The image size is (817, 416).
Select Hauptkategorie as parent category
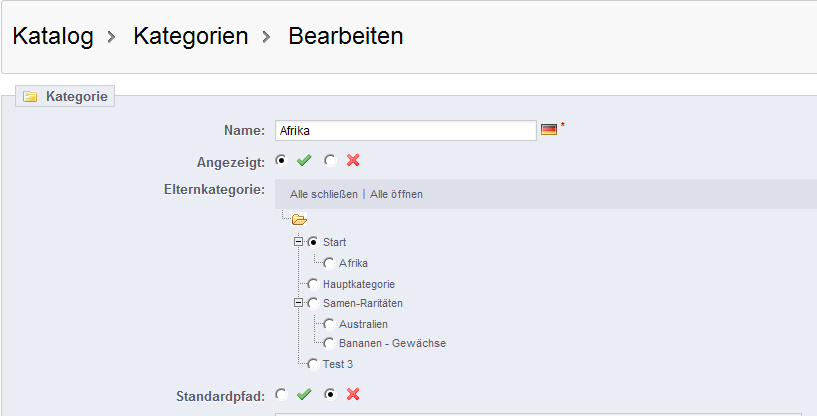pyautogui.click(x=314, y=284)
